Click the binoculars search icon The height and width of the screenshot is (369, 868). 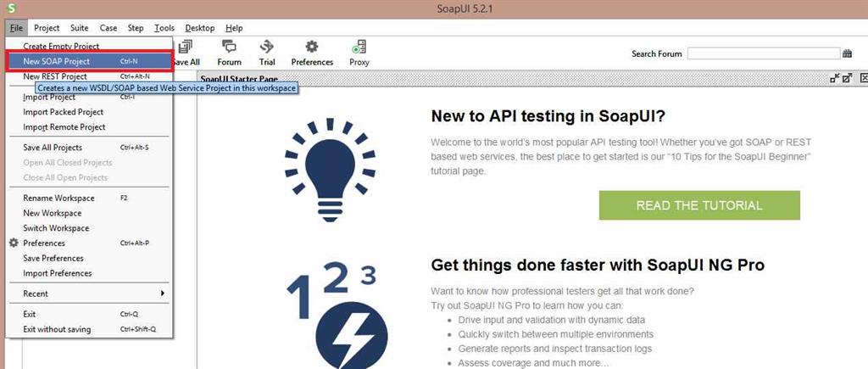[x=847, y=53]
